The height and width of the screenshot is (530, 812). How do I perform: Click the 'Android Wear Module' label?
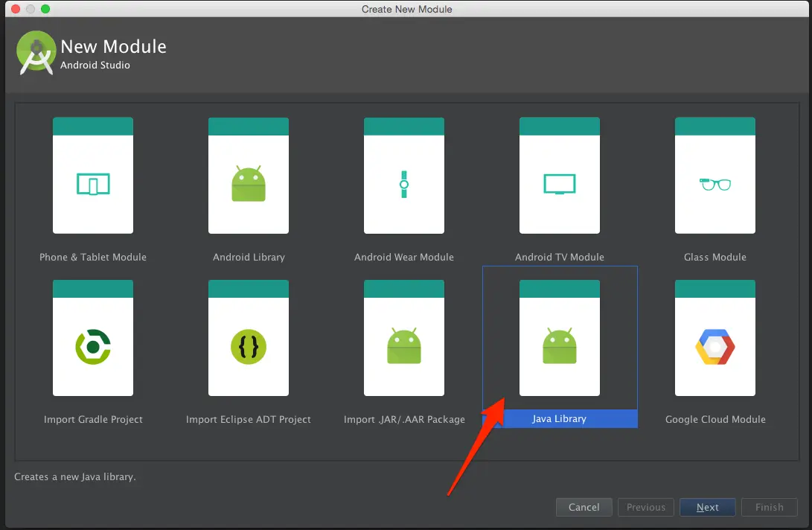(x=404, y=257)
